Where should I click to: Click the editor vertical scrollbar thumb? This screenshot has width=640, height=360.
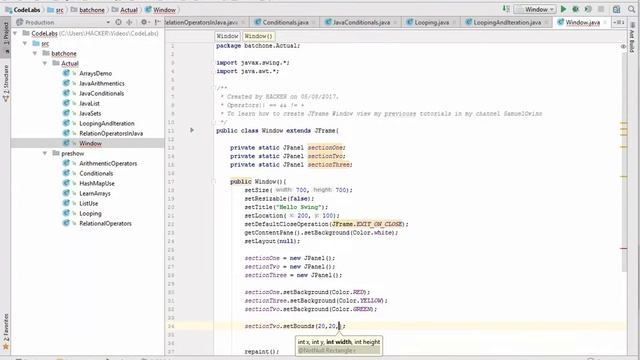(x=623, y=161)
